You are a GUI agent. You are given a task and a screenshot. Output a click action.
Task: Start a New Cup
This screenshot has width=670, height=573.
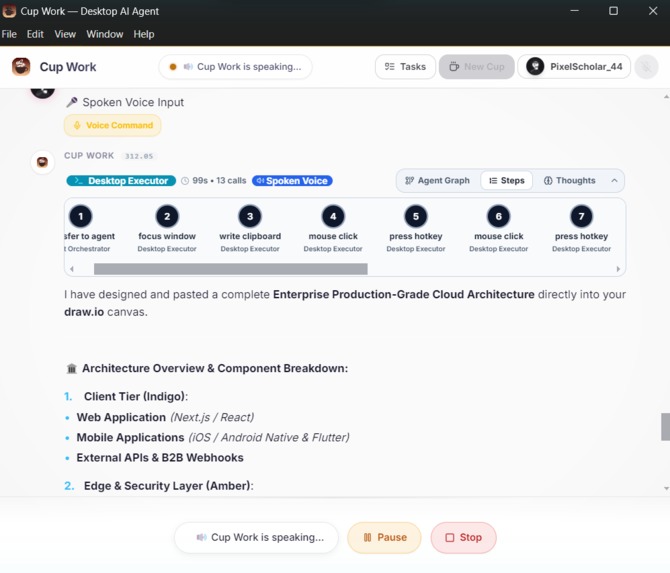point(476,67)
